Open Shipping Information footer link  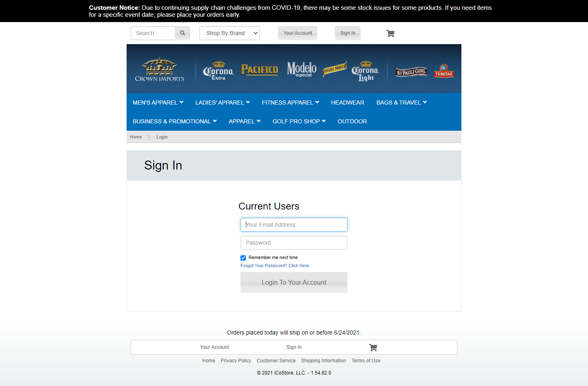pyautogui.click(x=323, y=361)
